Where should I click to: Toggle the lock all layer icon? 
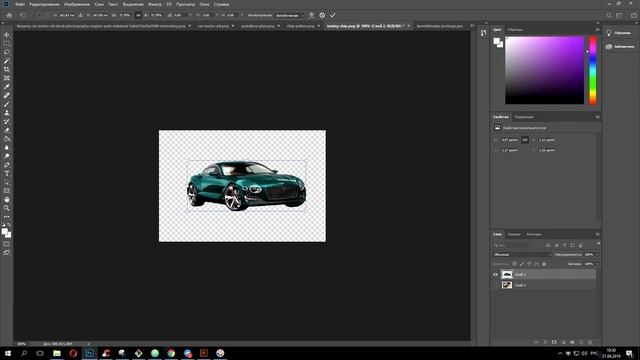(x=544, y=264)
